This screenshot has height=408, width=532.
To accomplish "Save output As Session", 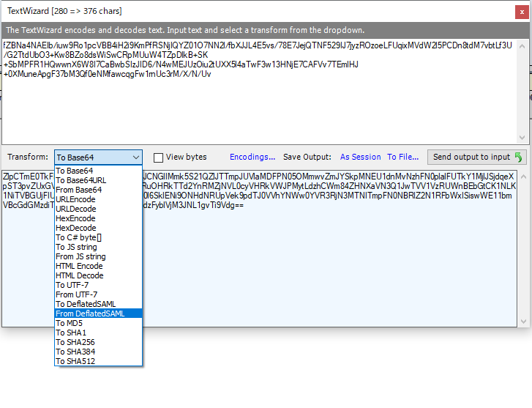I will 360,157.
